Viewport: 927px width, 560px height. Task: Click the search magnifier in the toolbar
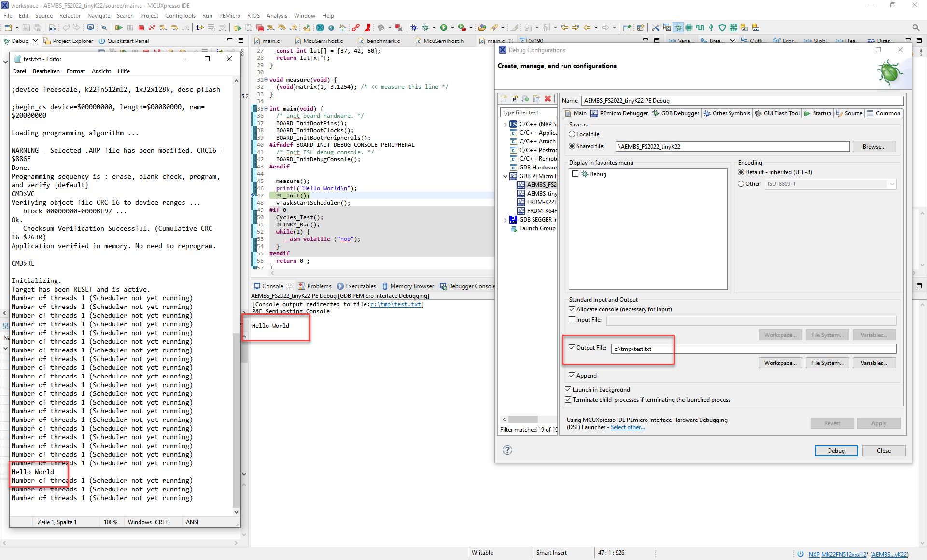pyautogui.click(x=915, y=28)
